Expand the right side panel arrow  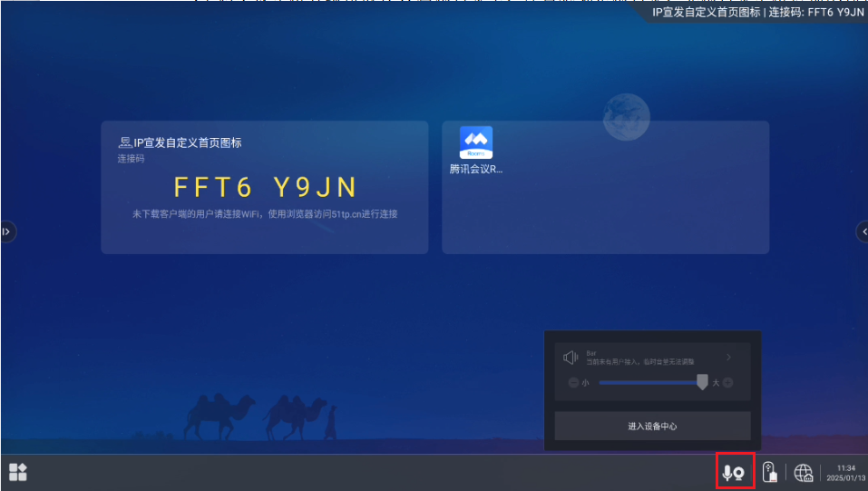tap(863, 231)
